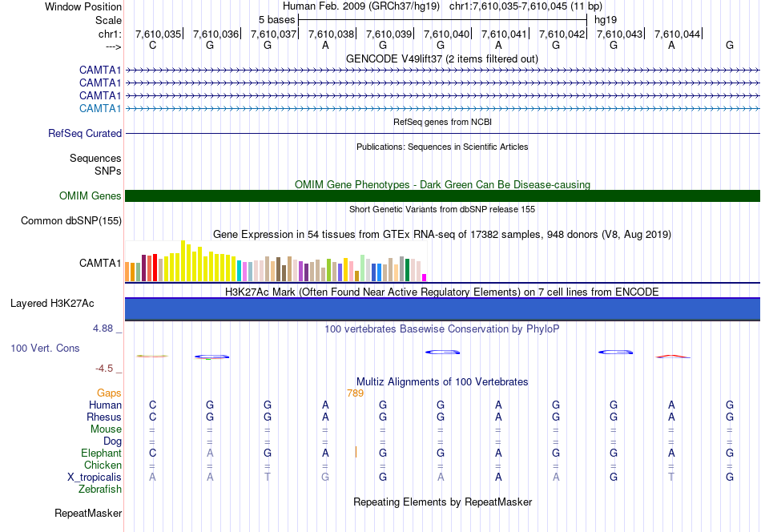Click the RefSeq Curated track line

(442, 133)
